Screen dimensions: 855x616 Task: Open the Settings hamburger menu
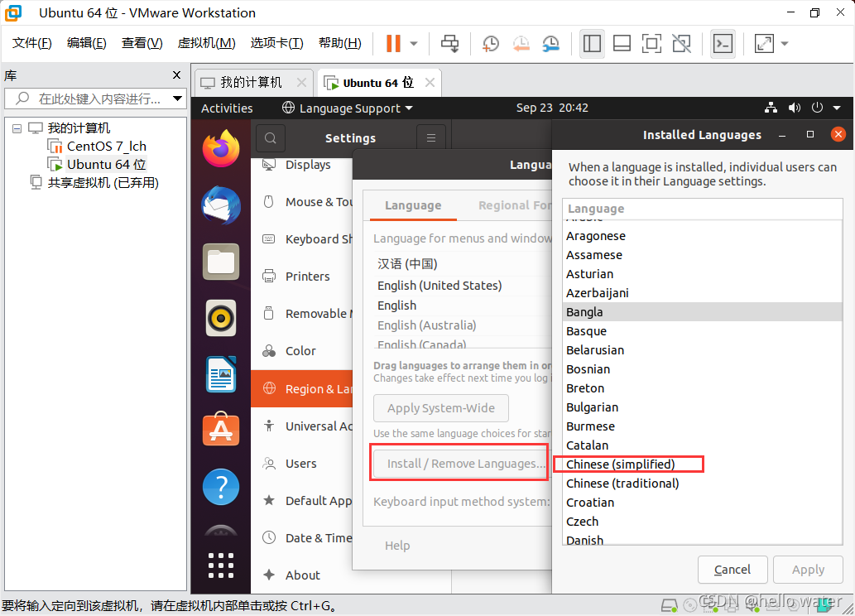(430, 138)
